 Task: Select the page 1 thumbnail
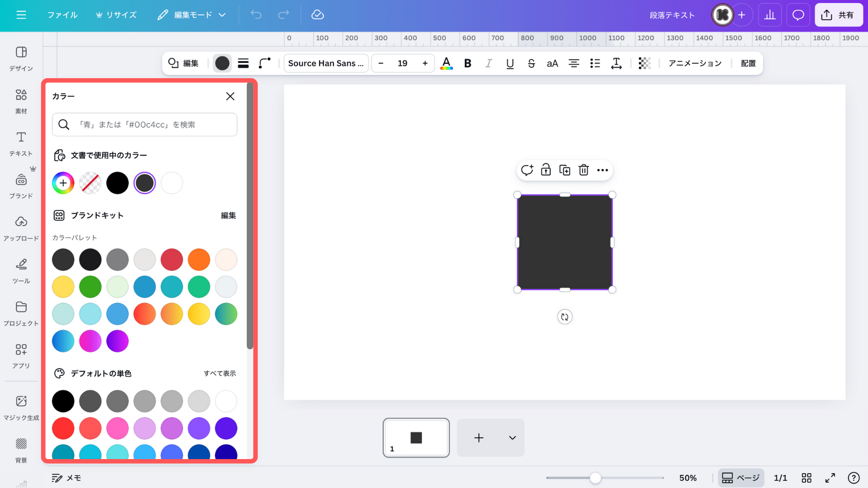[x=416, y=437]
